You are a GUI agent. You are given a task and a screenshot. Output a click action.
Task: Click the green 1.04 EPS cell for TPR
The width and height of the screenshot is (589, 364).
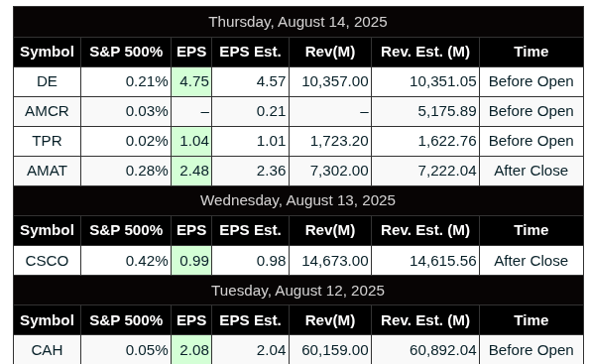pyautogui.click(x=191, y=141)
